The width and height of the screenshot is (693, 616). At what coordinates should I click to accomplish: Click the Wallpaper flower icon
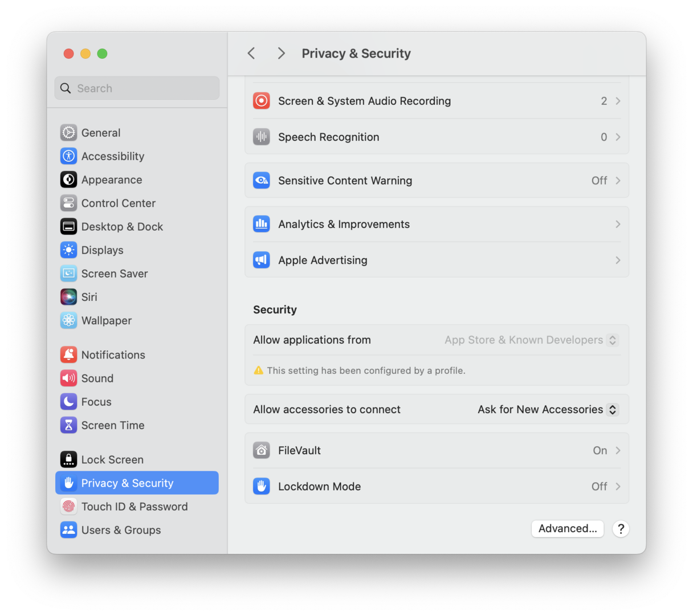pos(68,320)
